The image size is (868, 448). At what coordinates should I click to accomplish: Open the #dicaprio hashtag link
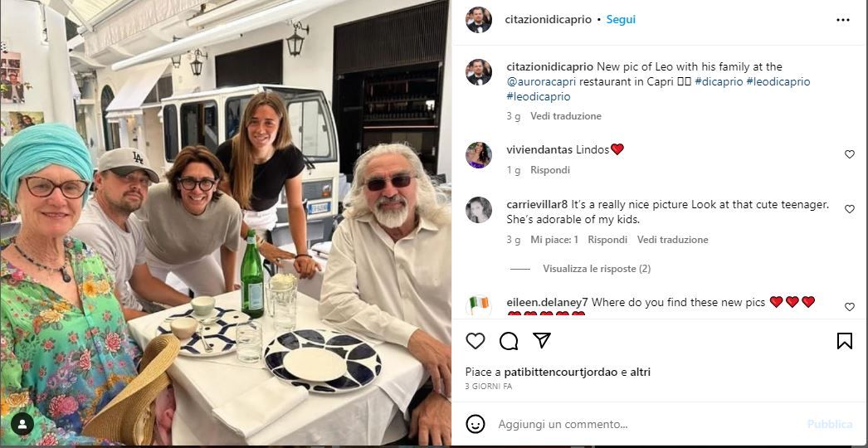[x=718, y=81]
